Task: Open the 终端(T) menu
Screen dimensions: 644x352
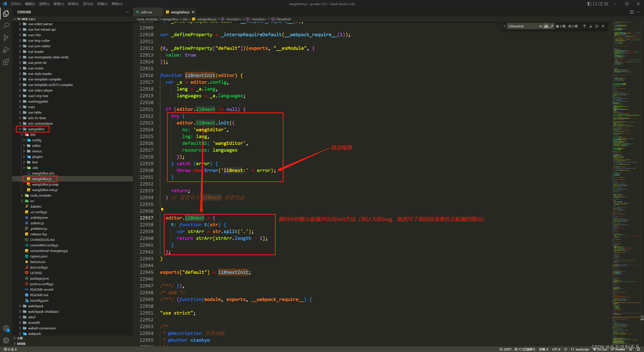Action: 102,4
